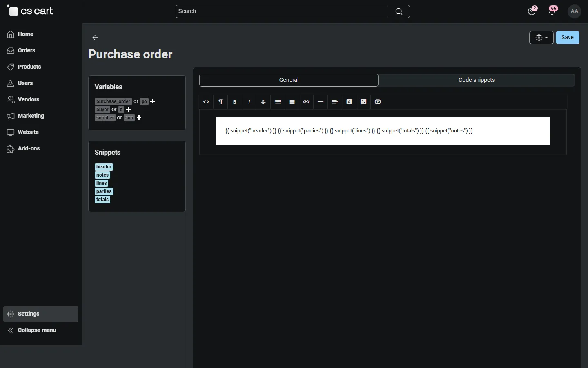Open Settings in the sidebar

[x=41, y=314]
